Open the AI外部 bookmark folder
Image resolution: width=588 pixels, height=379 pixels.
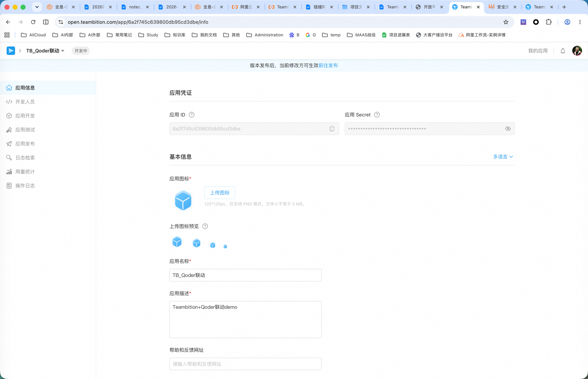90,35
